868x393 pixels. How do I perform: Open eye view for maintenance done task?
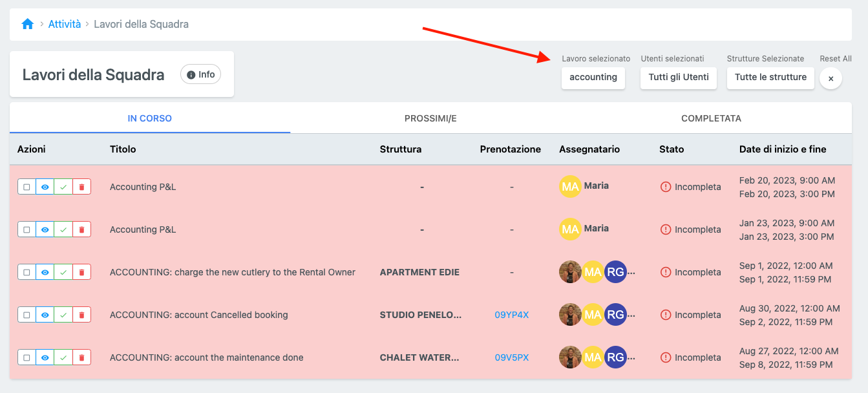pos(45,357)
